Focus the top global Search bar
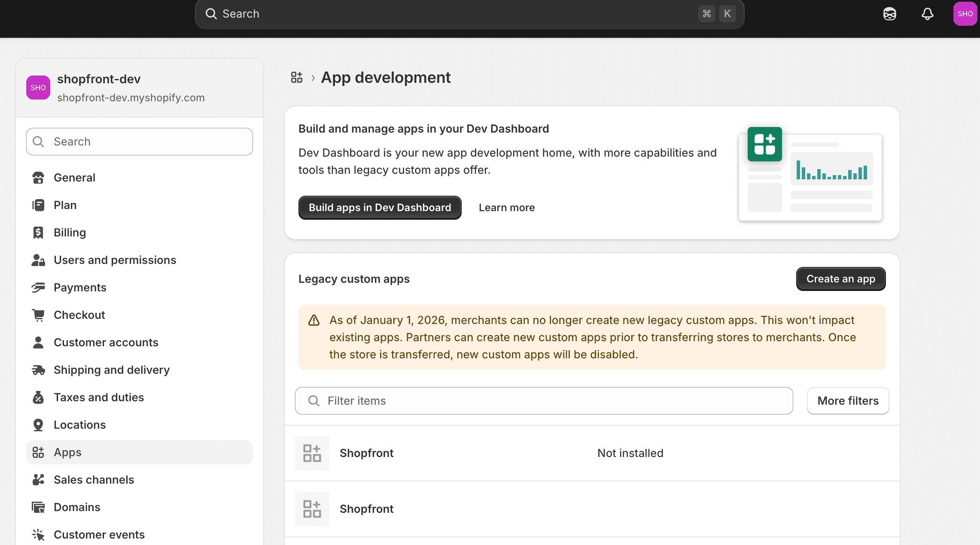The height and width of the screenshot is (545, 980). 469,14
